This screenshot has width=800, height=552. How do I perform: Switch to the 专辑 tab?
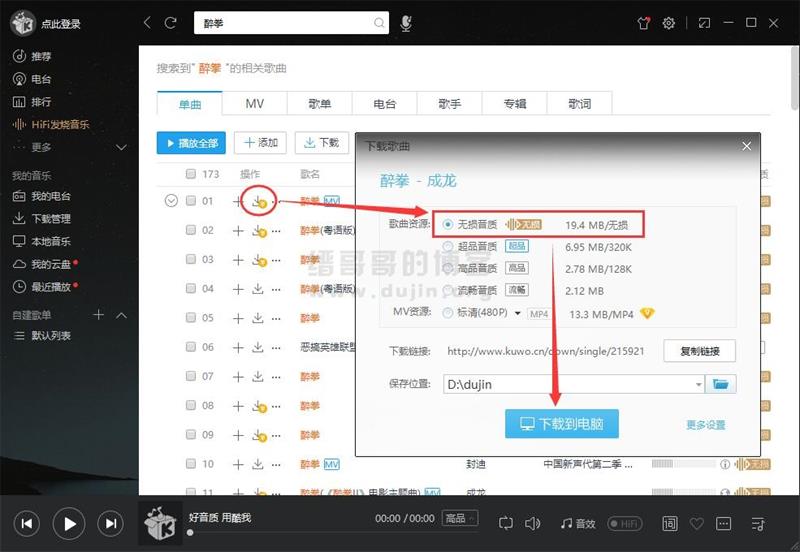coord(514,104)
